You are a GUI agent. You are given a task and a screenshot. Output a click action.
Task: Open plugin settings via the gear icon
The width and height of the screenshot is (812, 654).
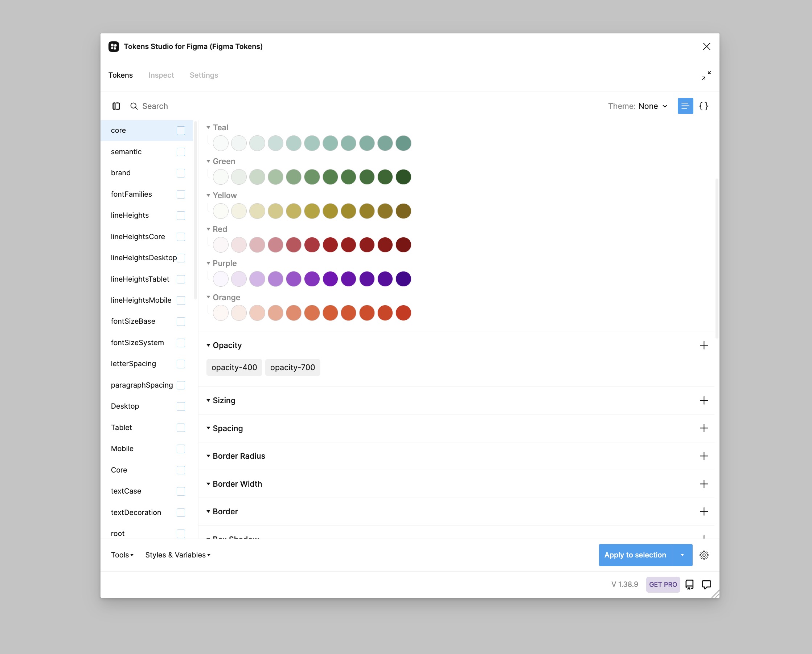[x=705, y=555]
